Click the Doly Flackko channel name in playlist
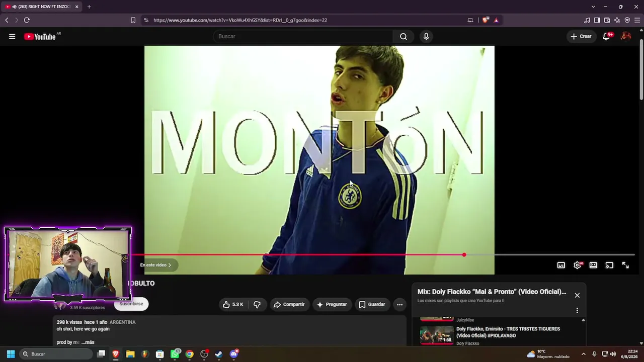Viewport: 644px width, 362px height. (x=467, y=343)
